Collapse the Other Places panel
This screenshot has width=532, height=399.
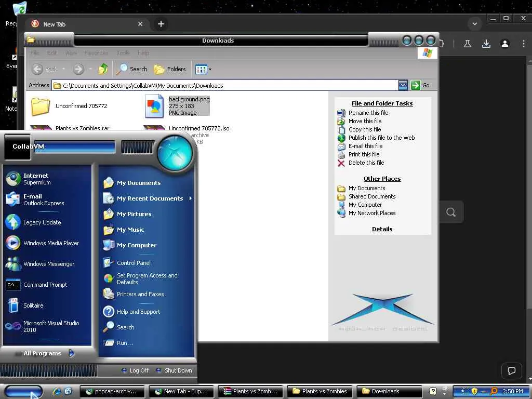(x=382, y=179)
